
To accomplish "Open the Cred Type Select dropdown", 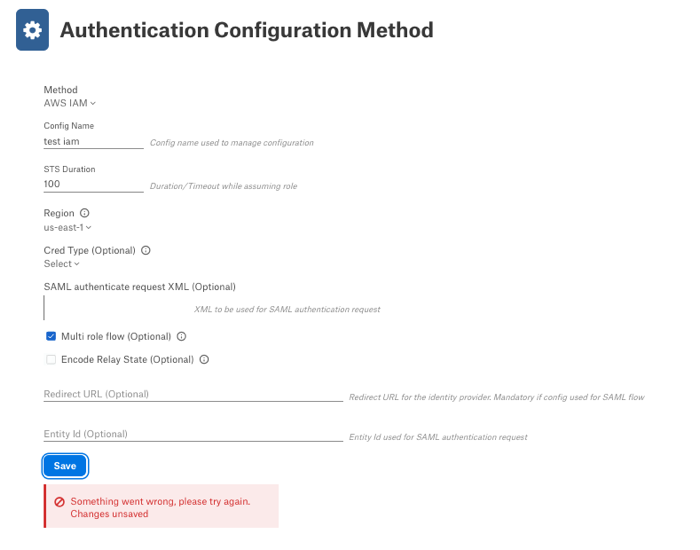I will [62, 264].
